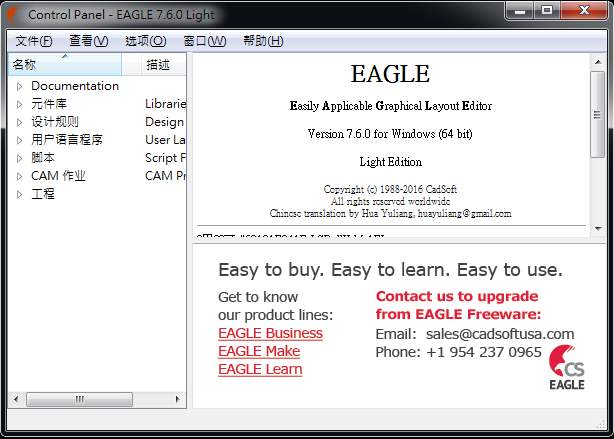Click the info panel scrollbar down arrow
614x439 pixels.
click(598, 229)
